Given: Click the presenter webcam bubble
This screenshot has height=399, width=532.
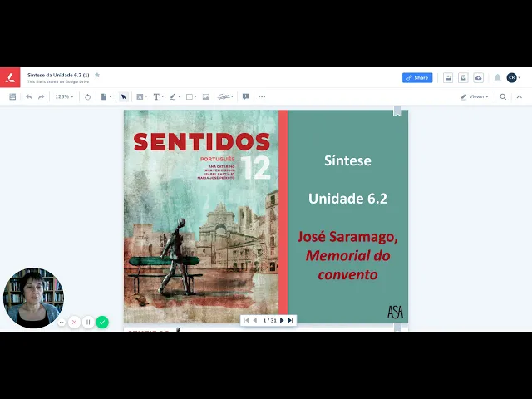Looking at the screenshot, I should tap(33, 298).
